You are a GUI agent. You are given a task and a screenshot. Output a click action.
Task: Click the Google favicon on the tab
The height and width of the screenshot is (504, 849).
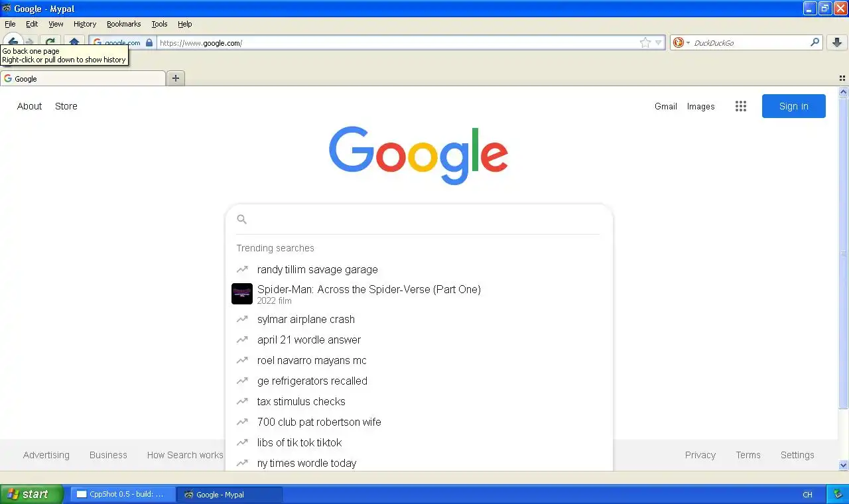click(8, 78)
